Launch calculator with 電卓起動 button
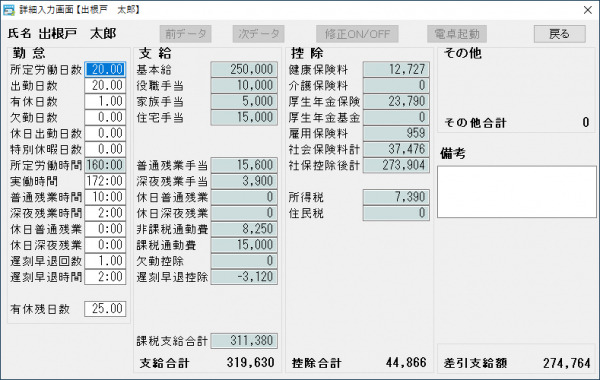 click(457, 34)
